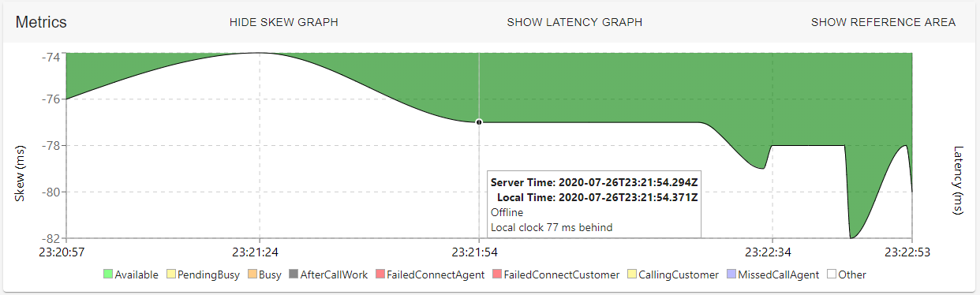
Task: Select the CallingCustomer legend swatch
Action: pyautogui.click(x=632, y=274)
